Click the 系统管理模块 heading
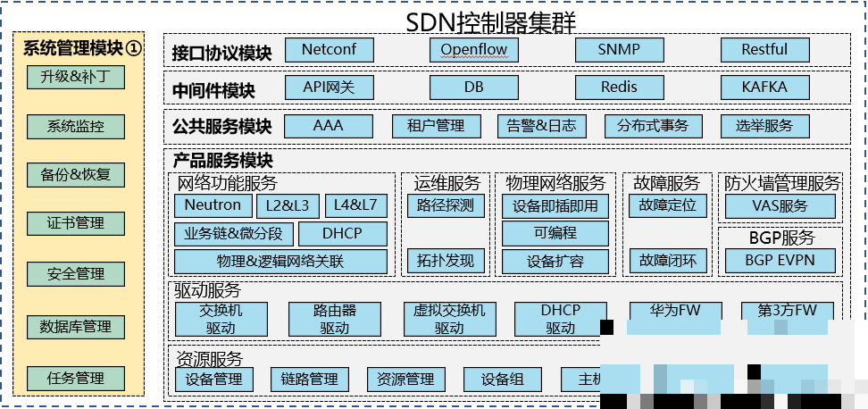Screen dimensions: 868x409 [x=82, y=49]
